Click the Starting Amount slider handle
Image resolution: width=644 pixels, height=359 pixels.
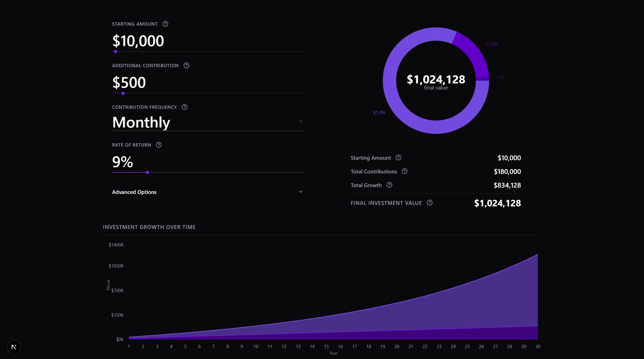click(x=116, y=51)
